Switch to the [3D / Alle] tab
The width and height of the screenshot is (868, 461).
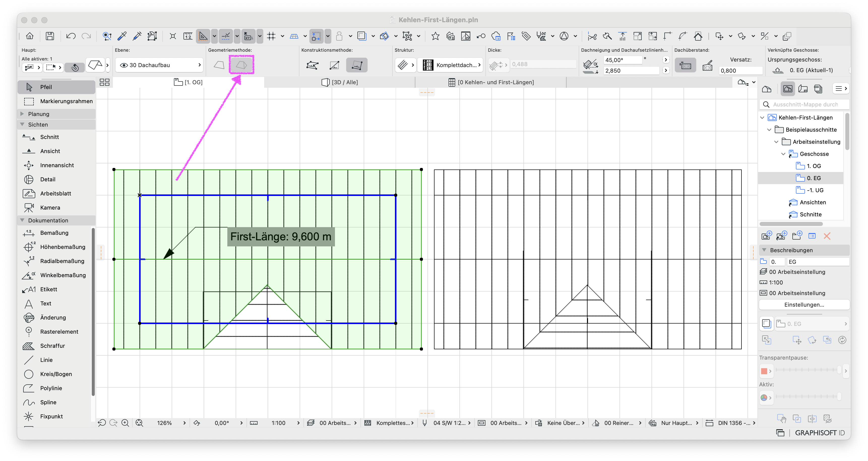click(x=340, y=82)
